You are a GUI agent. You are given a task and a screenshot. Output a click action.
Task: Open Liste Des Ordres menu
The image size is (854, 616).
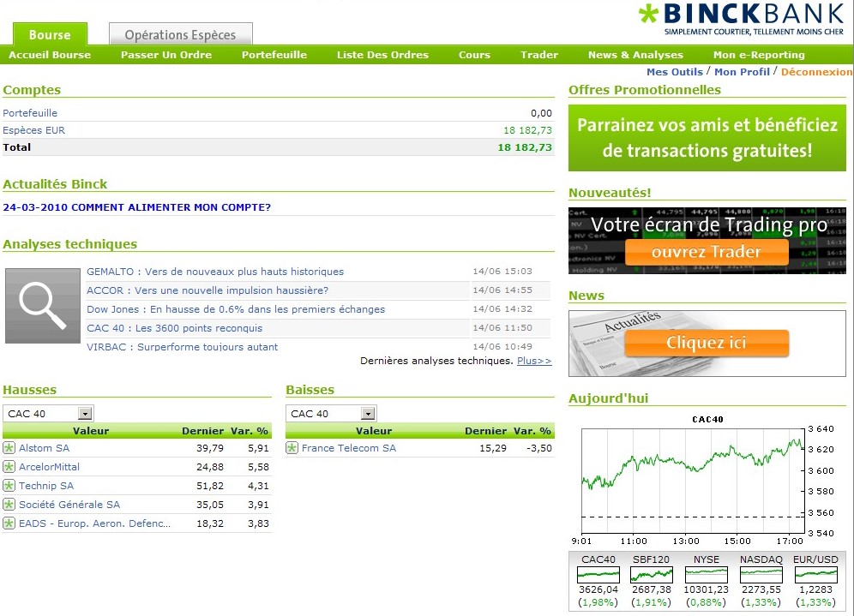(382, 55)
